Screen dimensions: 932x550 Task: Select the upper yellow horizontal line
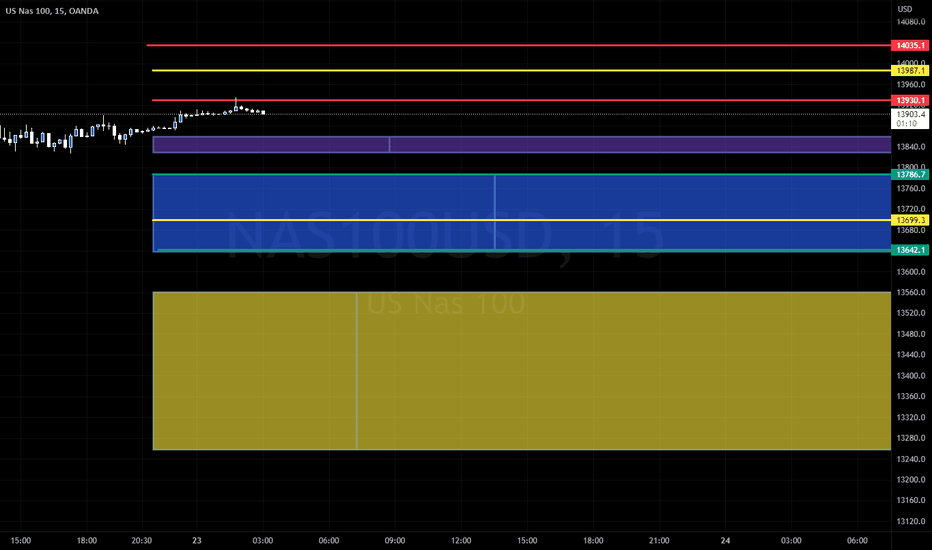tap(521, 71)
